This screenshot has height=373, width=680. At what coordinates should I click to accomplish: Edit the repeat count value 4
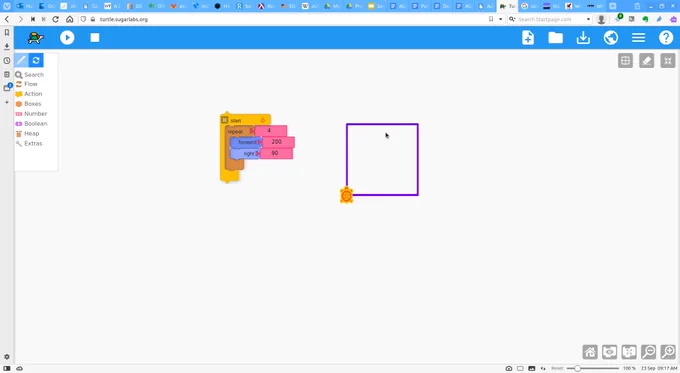tap(270, 131)
